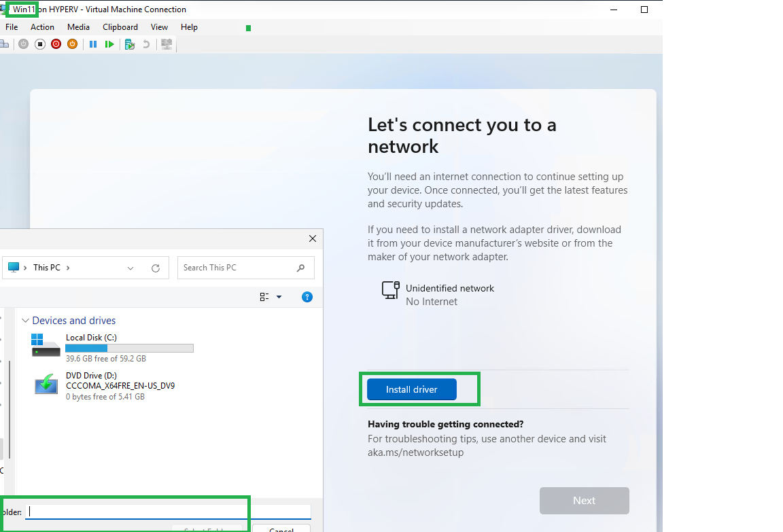Click the Local Disk drive icon

tap(46, 345)
